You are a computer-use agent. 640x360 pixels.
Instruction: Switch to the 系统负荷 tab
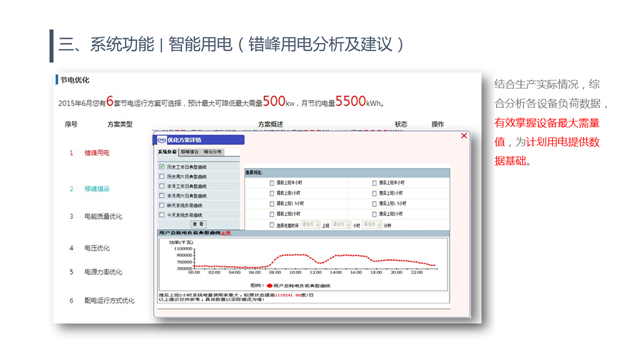point(167,152)
